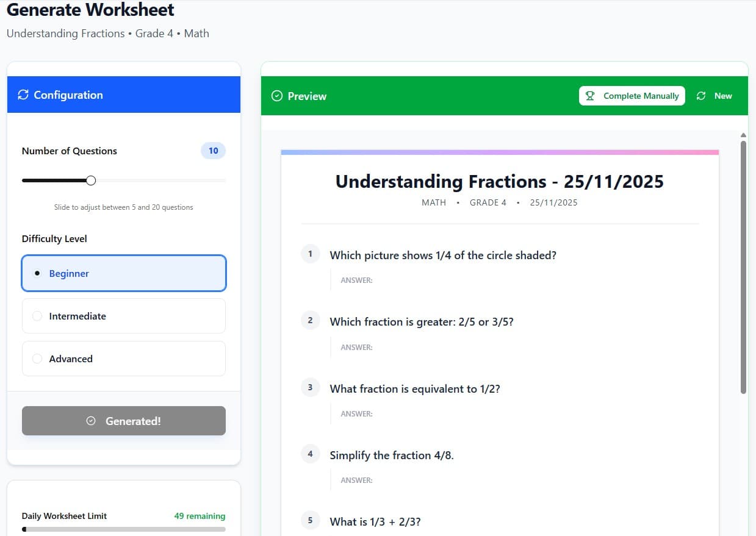
Task: Click the checkmark icon in Generated button
Action: [92, 421]
